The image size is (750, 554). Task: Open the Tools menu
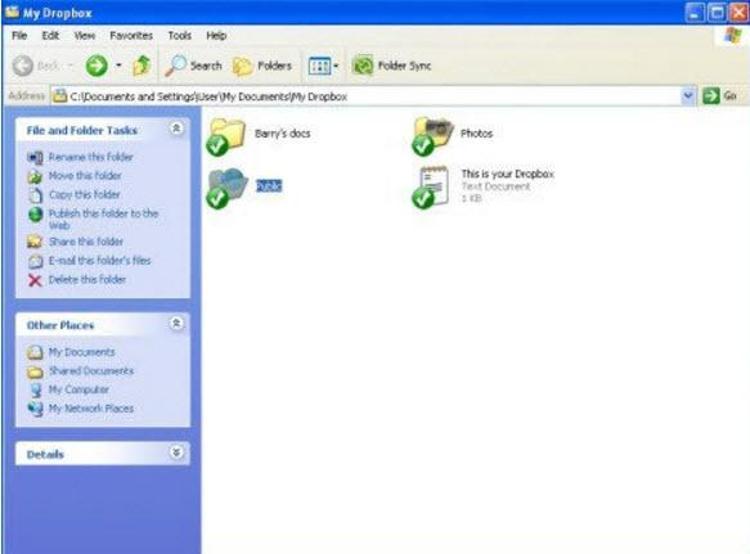pos(179,35)
